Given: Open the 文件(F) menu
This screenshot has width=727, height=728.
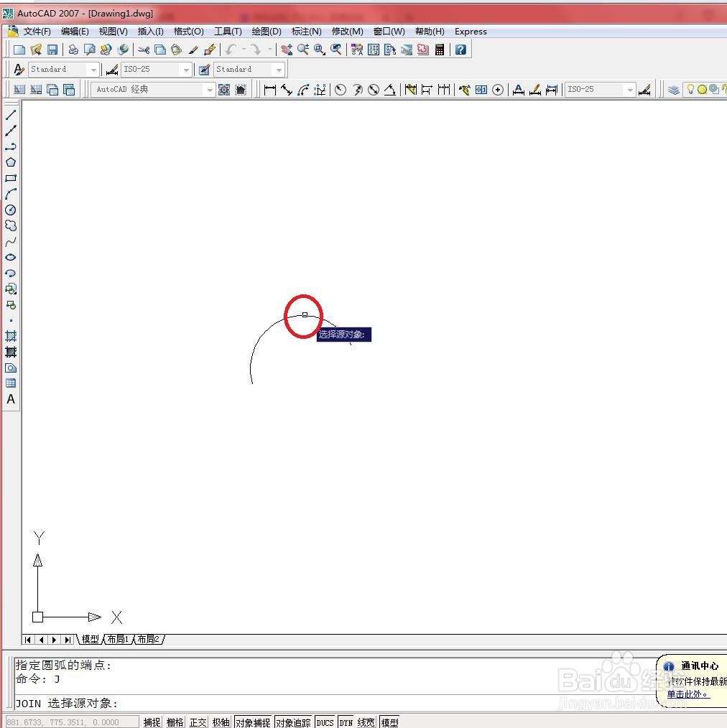Looking at the screenshot, I should pyautogui.click(x=37, y=32).
